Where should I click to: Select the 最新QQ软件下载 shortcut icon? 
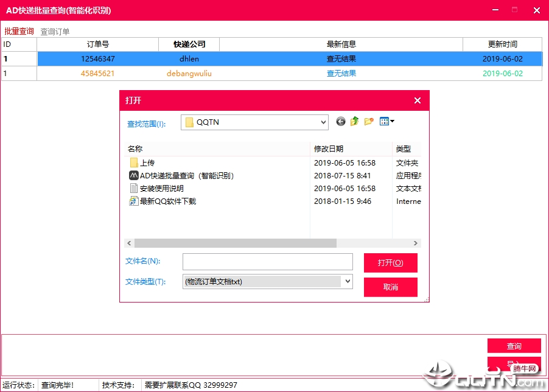[x=133, y=201]
